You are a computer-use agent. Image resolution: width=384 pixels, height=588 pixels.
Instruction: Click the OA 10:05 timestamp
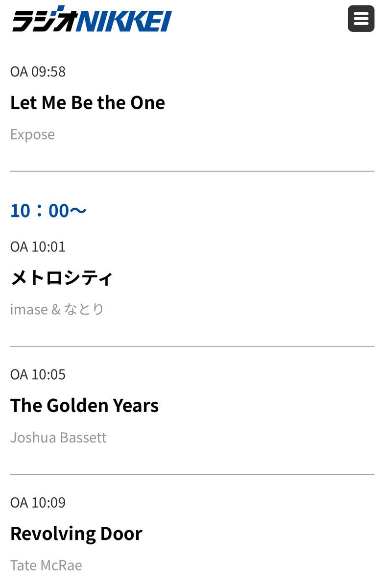[38, 374]
